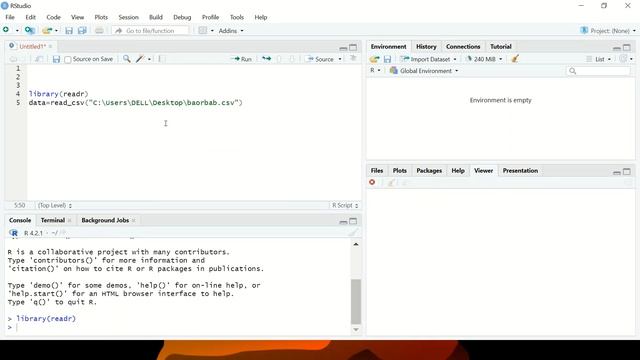Close the Terminal tab

point(69,220)
